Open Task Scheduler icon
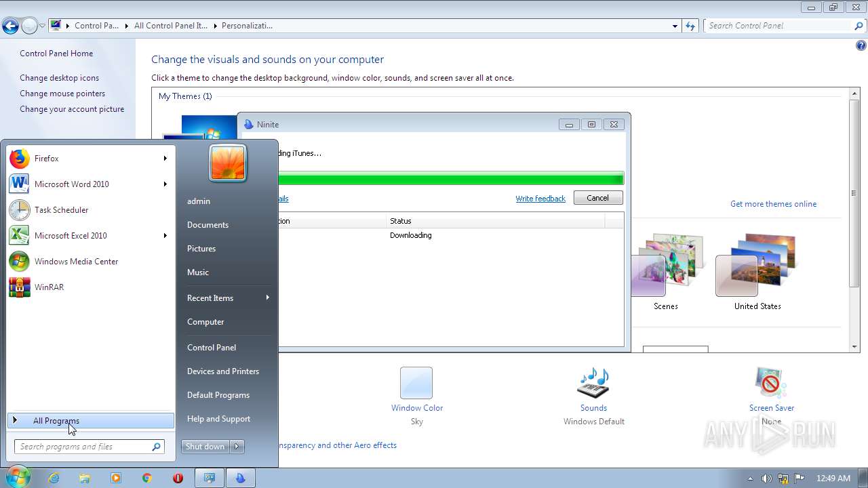 tap(20, 210)
